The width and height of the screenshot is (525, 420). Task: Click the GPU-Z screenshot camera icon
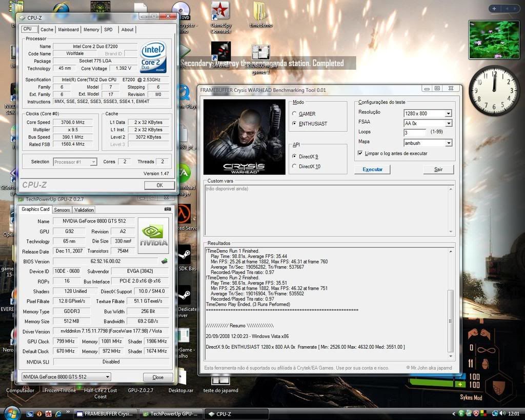pos(168,209)
